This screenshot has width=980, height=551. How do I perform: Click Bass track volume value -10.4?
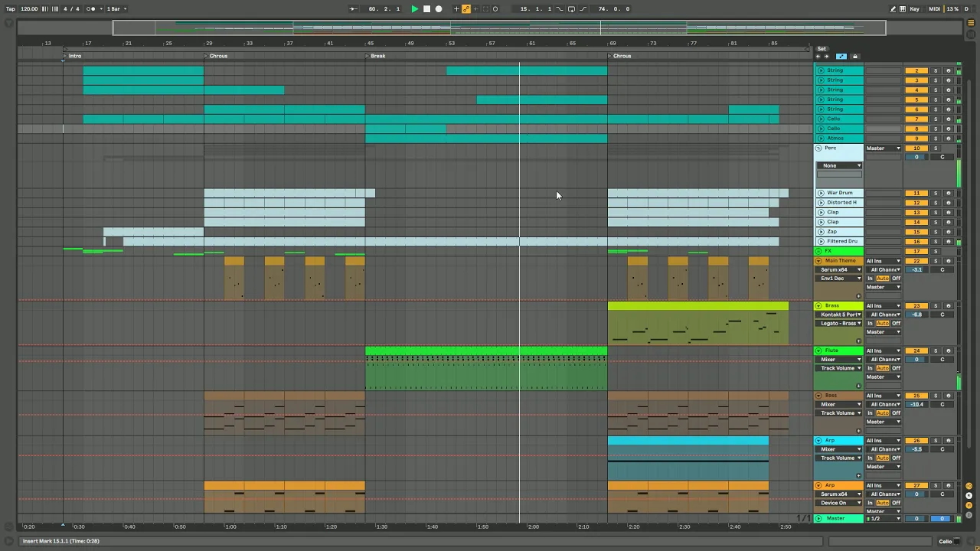point(916,404)
